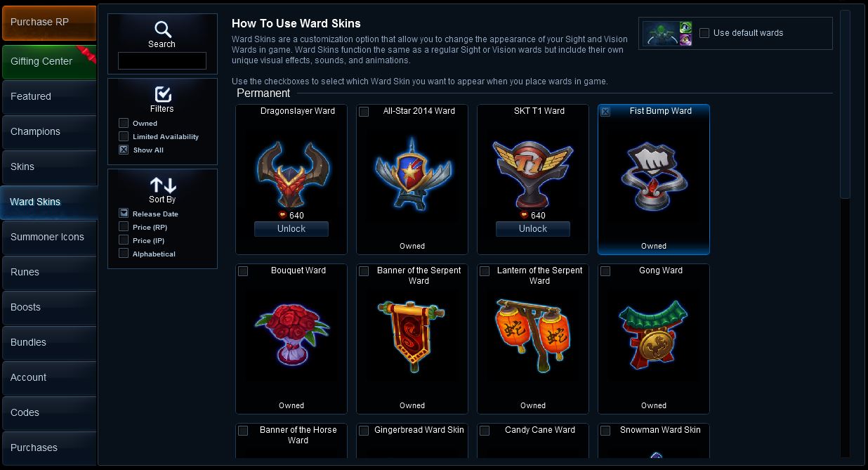Select the Lantern of the Serpent icon
This screenshot has width=868, height=470.
click(x=532, y=335)
